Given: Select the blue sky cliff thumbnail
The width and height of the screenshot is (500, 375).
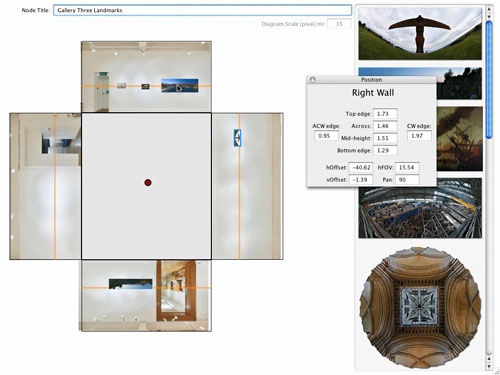Looking at the screenshot, I should (459, 83).
